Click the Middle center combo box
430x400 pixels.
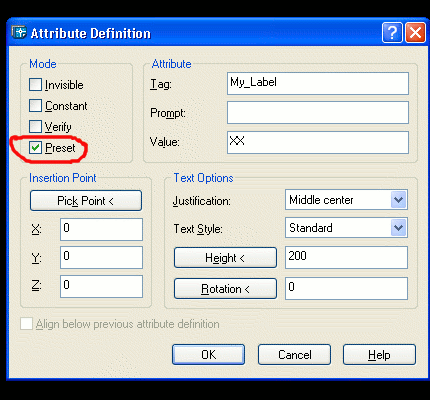point(346,200)
